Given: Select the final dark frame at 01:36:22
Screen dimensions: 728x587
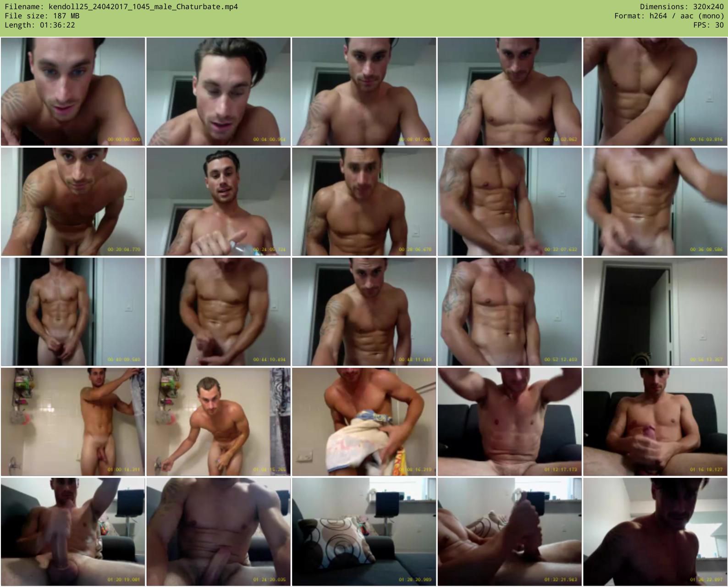Looking at the screenshot, I should click(655, 532).
